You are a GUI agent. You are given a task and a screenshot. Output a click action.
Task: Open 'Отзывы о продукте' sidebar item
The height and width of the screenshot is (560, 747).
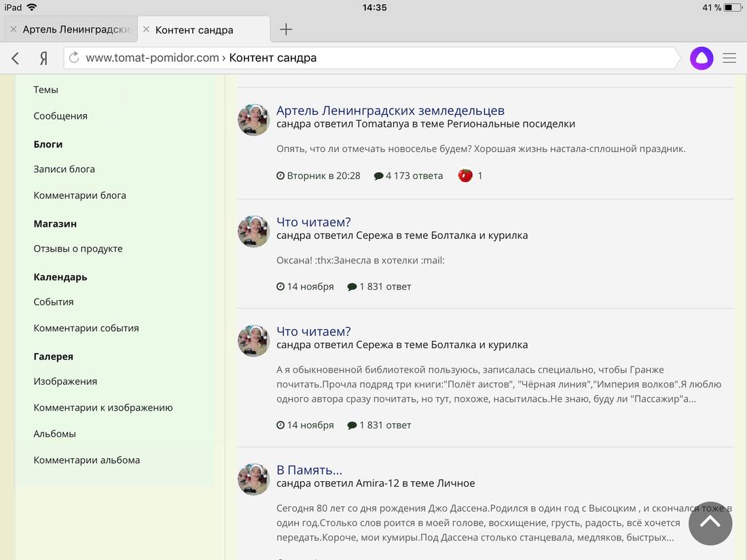click(x=78, y=248)
